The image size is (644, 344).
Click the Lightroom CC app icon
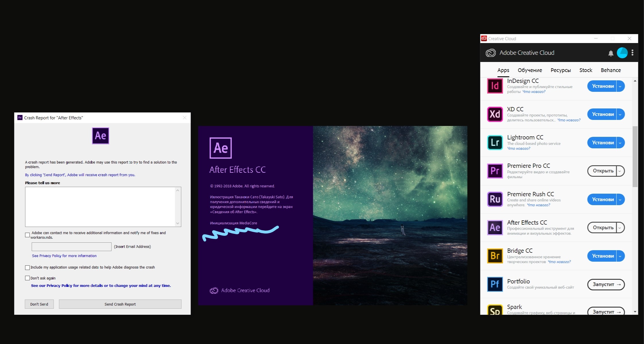pos(495,143)
